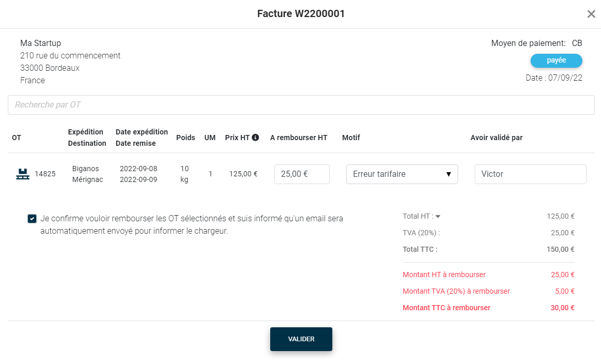Click the Victor validation name field
The height and width of the screenshot is (364, 601).
[x=530, y=174]
